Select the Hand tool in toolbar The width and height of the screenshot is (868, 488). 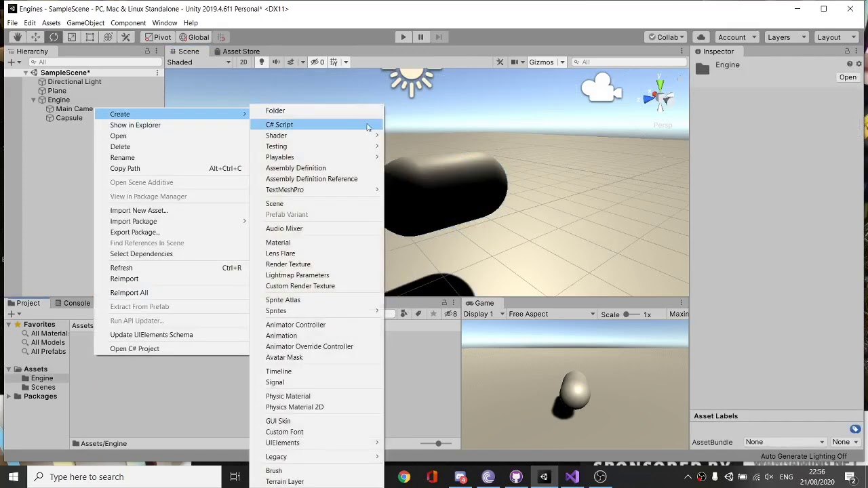coord(18,37)
